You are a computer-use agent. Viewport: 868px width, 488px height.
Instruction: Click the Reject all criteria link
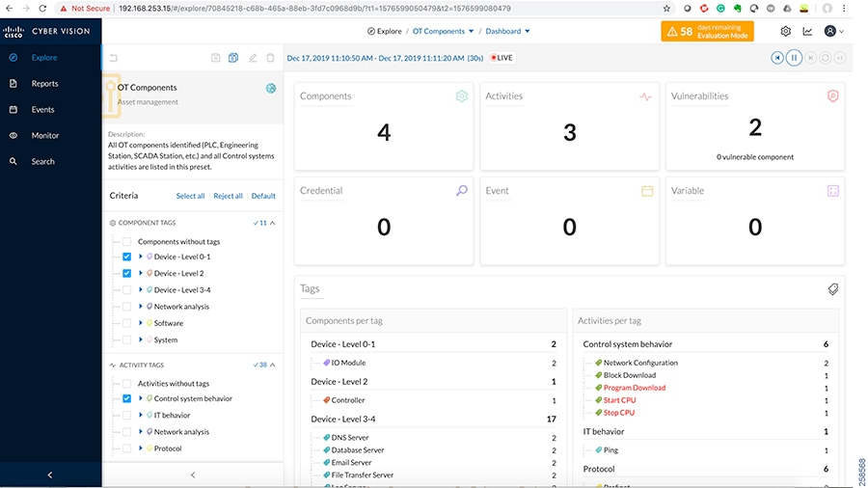(x=228, y=196)
